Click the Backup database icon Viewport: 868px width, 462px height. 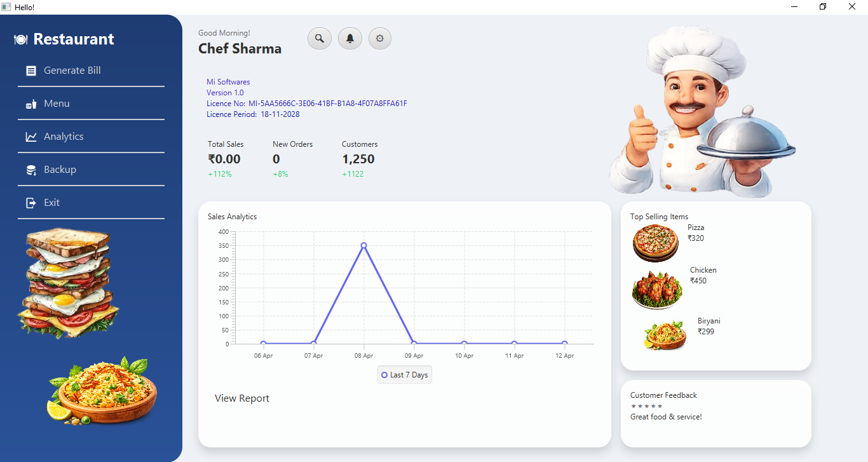point(31,169)
